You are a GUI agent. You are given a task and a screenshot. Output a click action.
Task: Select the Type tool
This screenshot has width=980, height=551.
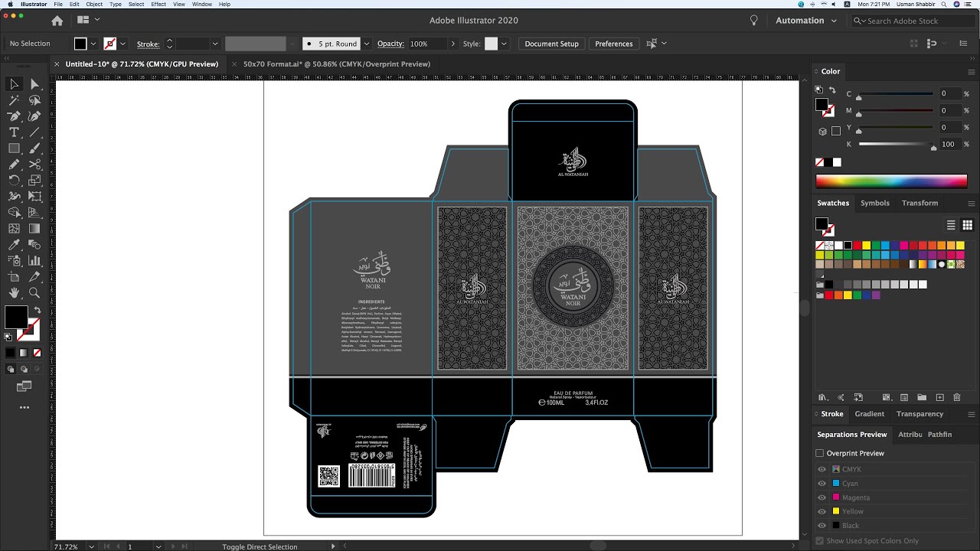click(14, 132)
